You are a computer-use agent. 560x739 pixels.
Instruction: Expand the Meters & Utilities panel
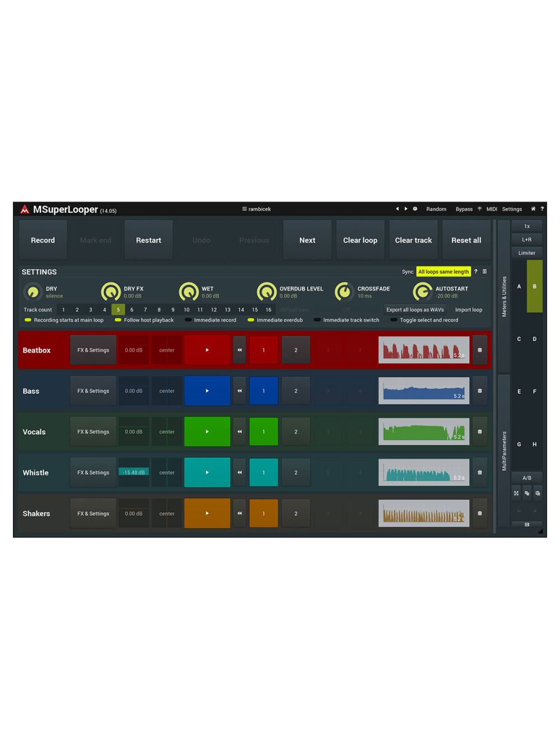click(504, 297)
